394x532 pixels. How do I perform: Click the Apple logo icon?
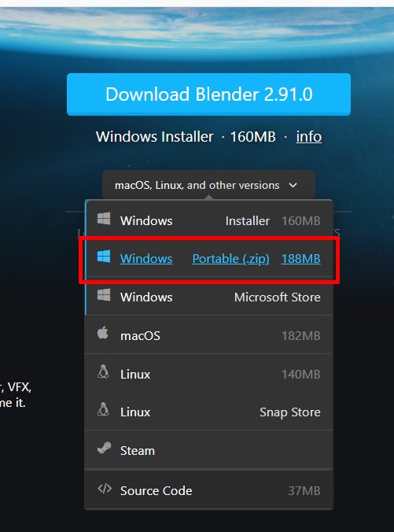(103, 332)
